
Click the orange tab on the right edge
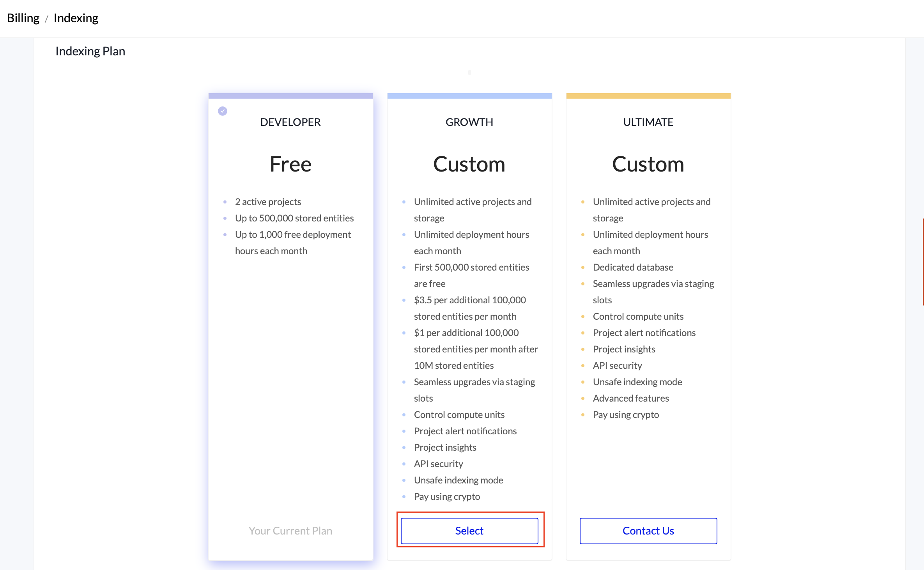pos(922,262)
